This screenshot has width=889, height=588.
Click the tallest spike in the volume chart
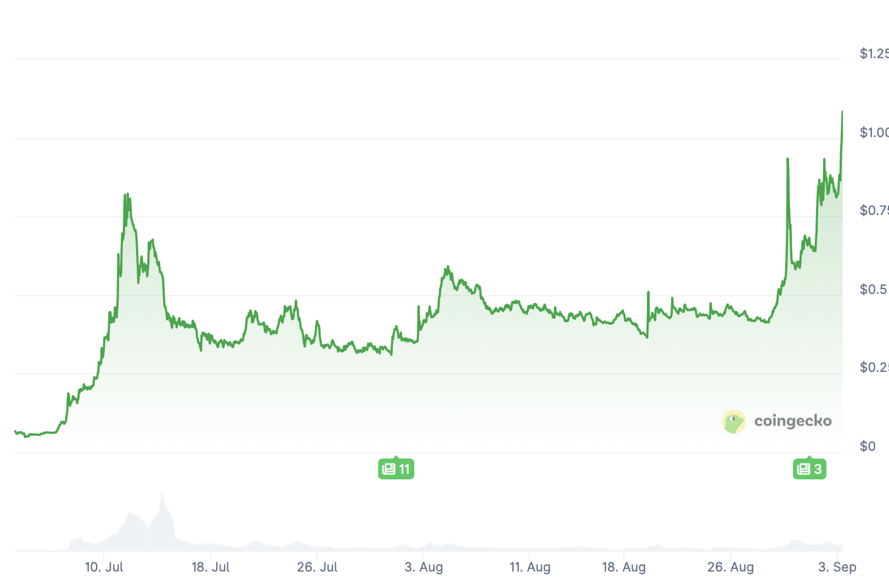[x=162, y=494]
